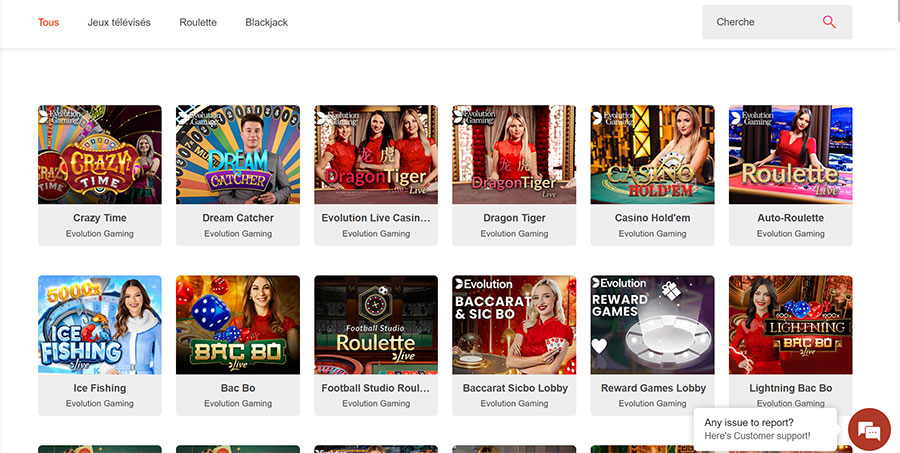Open the Crazy Time game thumbnail
This screenshot has width=900, height=453.
coord(100,155)
